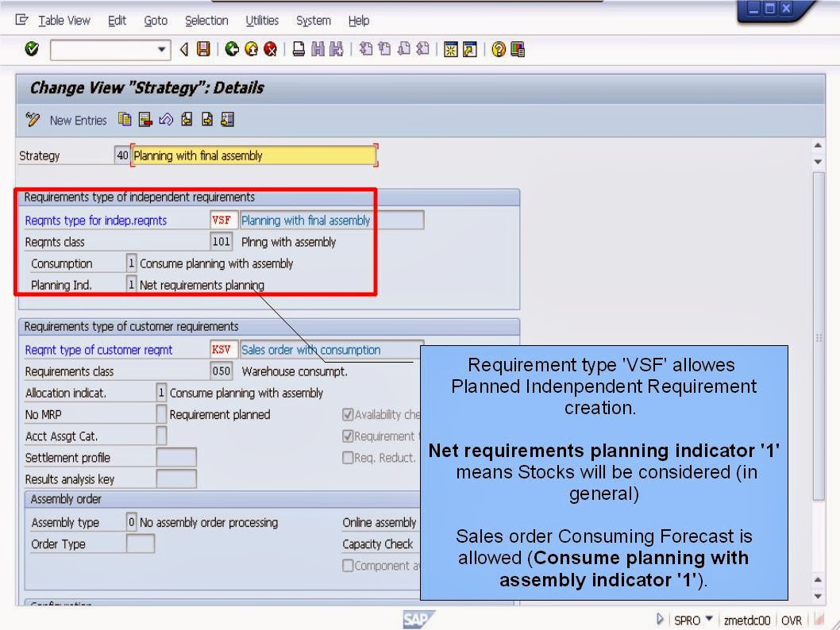Select the New Entries function
This screenshot has height=630, width=840.
(77, 119)
